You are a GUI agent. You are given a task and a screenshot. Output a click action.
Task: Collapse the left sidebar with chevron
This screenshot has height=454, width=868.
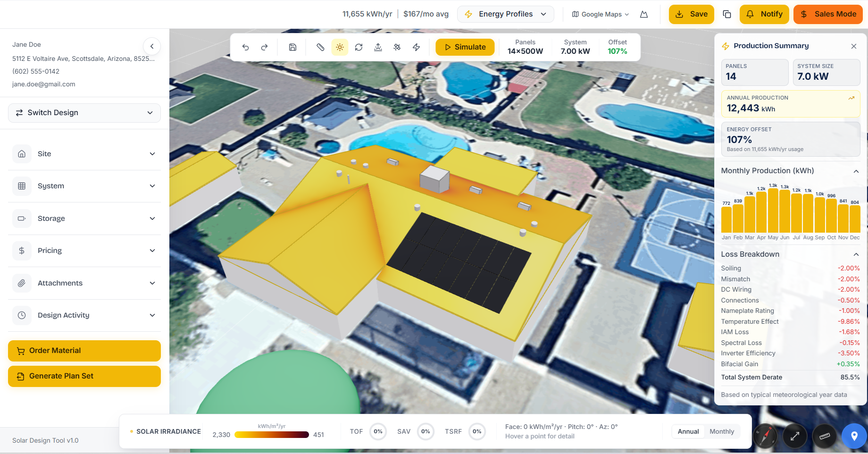click(x=152, y=46)
